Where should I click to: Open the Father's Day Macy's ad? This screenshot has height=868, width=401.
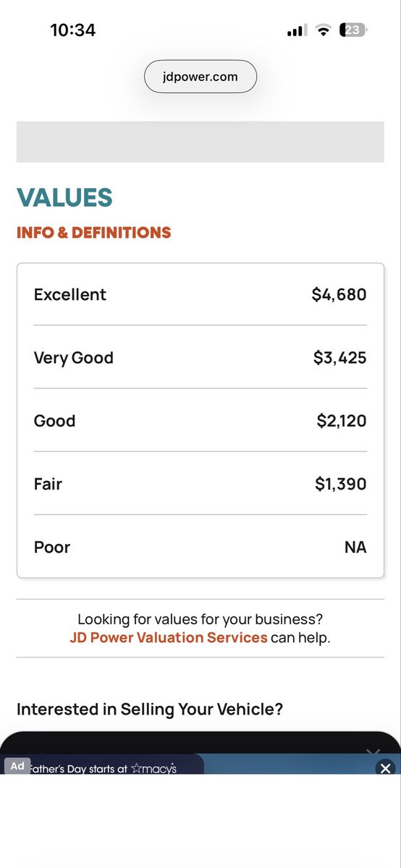coord(102,769)
